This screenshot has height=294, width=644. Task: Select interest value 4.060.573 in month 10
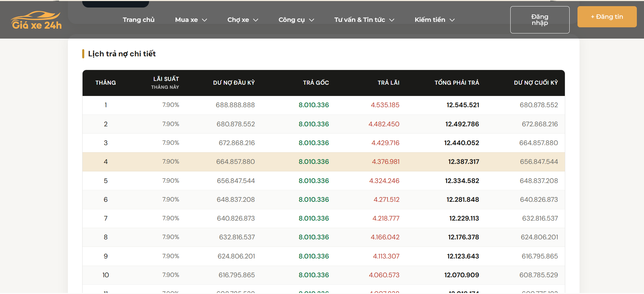384,275
